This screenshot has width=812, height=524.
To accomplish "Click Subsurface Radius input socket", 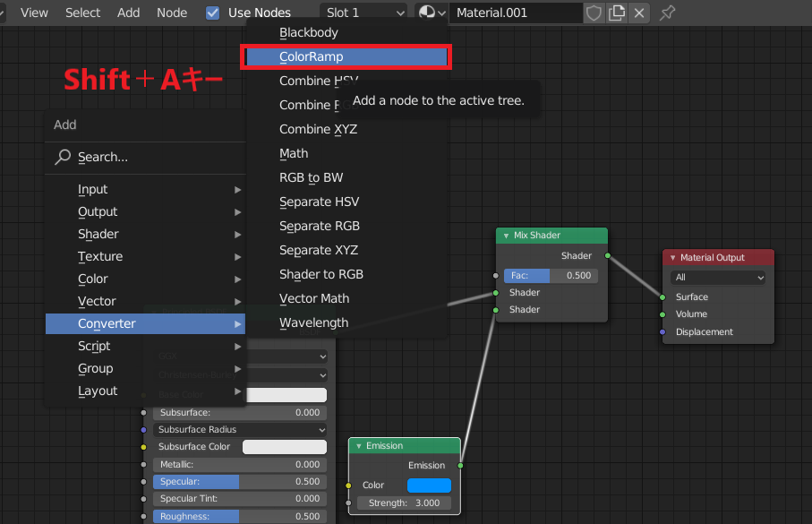I will pyautogui.click(x=143, y=430).
